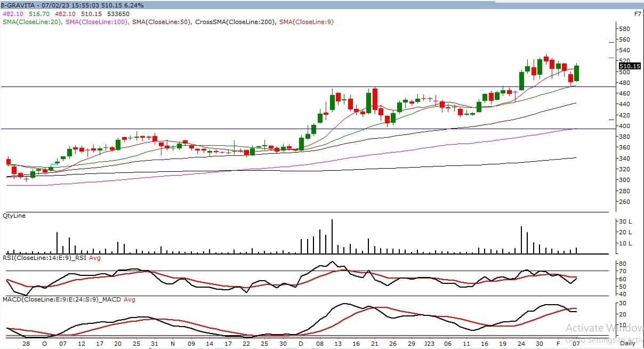The image size is (644, 349).
Task: Select the SMA(CloseLine:100) legend label
Action: tap(98, 22)
